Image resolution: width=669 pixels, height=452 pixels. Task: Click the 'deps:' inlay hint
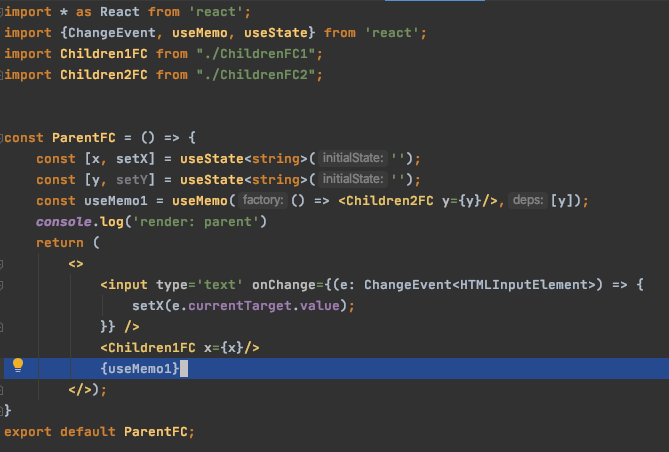point(528,200)
